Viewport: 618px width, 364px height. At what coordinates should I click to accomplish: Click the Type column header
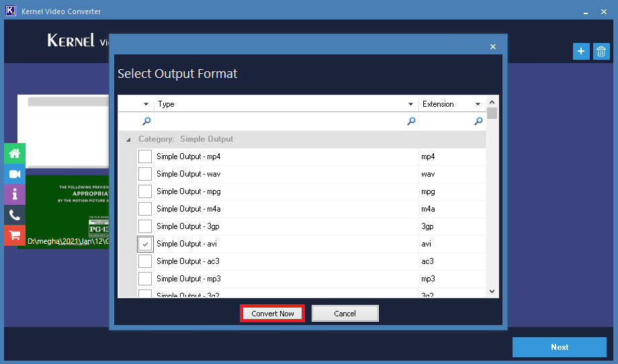point(285,104)
